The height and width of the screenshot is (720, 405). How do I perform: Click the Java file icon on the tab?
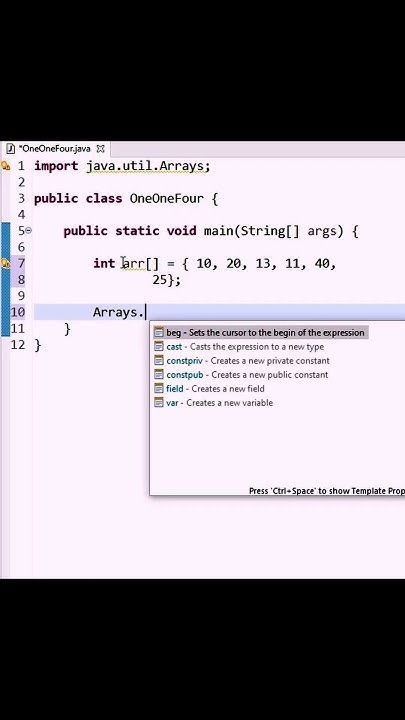[x=11, y=149]
